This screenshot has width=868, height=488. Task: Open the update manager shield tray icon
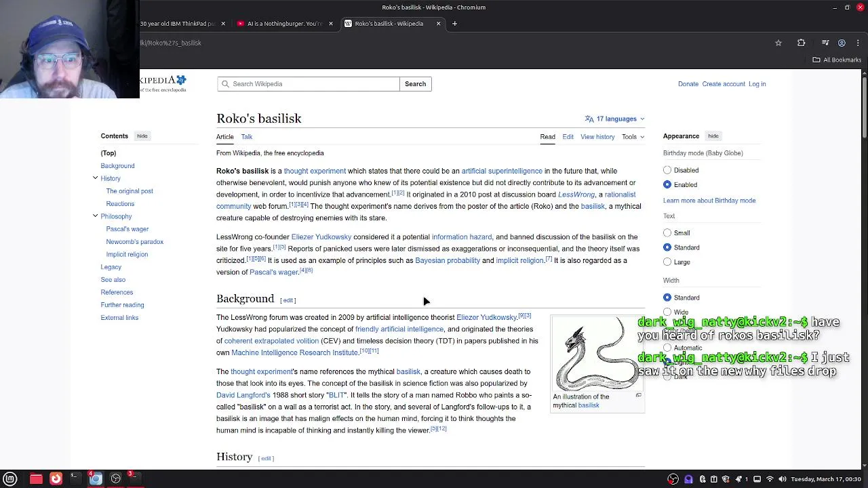point(727,479)
